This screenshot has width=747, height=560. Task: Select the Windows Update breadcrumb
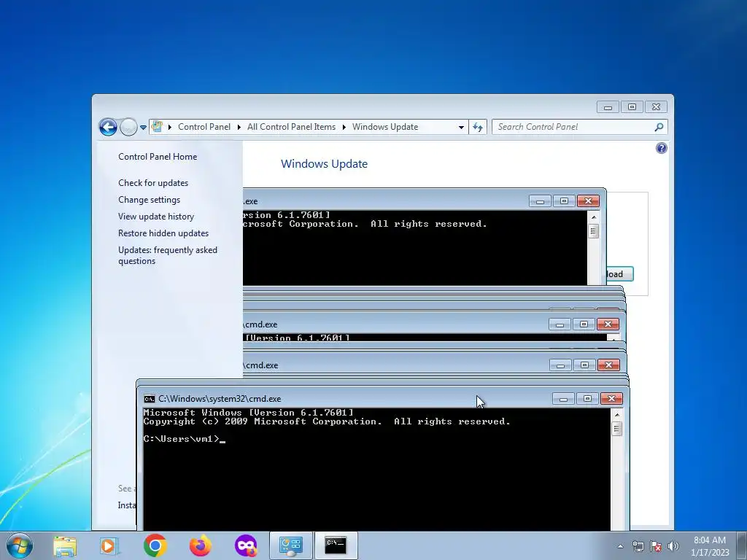tap(385, 127)
